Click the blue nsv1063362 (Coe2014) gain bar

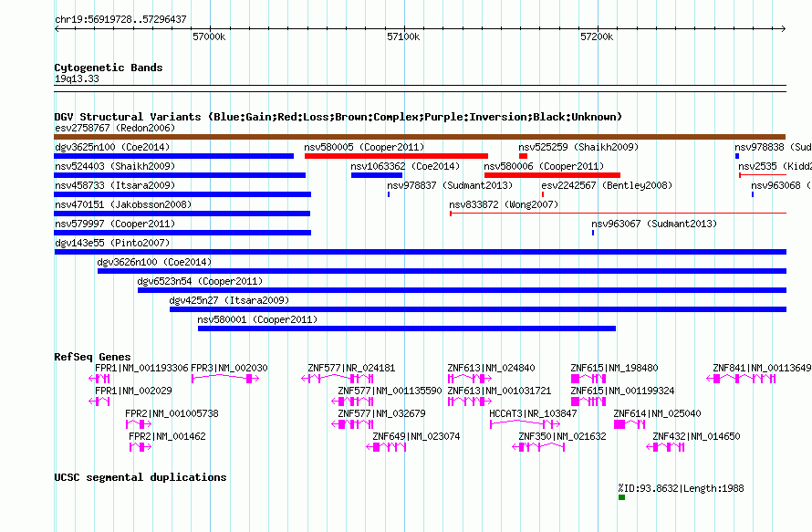point(377,175)
